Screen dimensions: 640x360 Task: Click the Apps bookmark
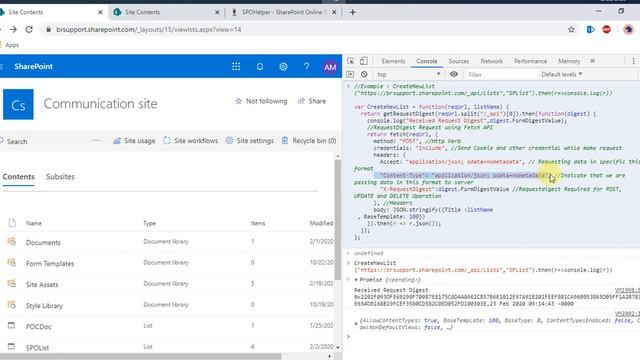click(12, 45)
